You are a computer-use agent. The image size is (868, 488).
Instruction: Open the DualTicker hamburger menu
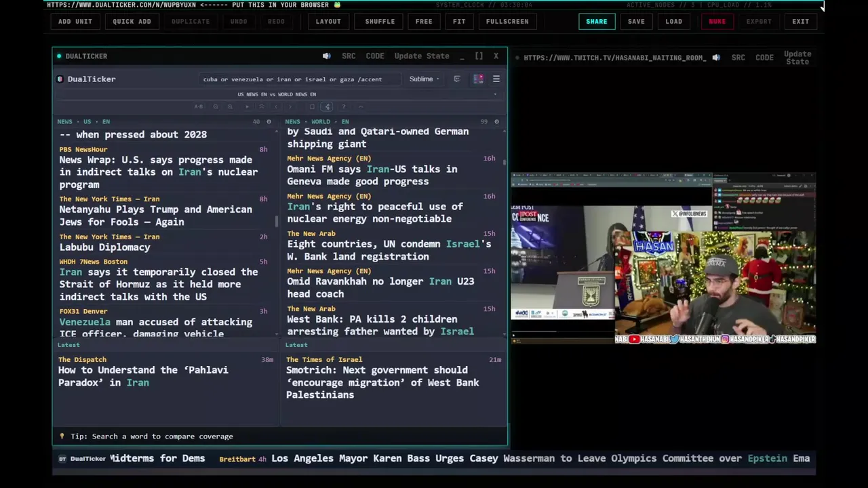coord(496,79)
